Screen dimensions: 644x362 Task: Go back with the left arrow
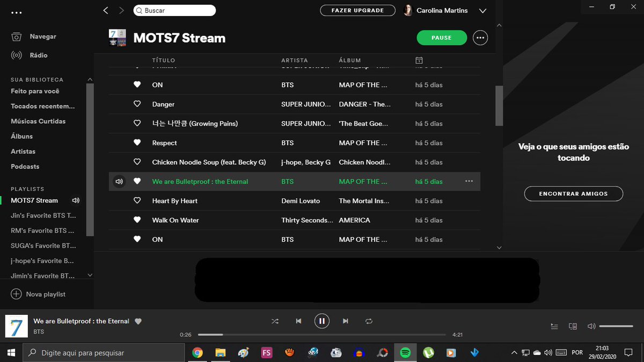coord(106,10)
